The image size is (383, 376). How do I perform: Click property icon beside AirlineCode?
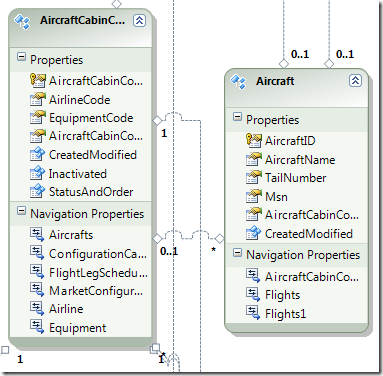tap(37, 99)
